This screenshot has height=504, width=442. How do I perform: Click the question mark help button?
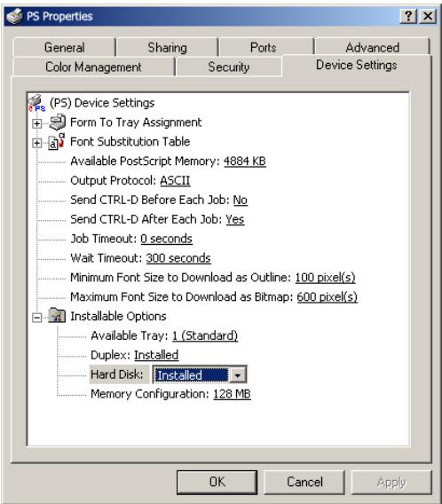click(x=408, y=16)
